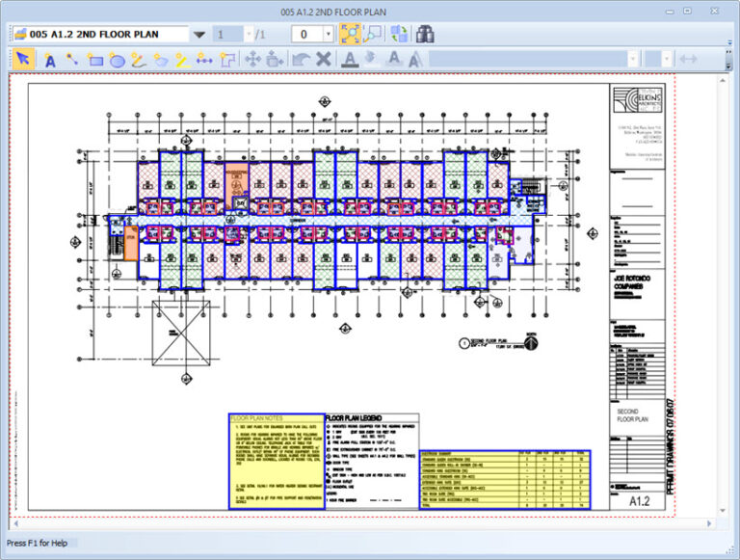This screenshot has height=560, width=740.
Task: Select the arrow pointer tool
Action: 23,60
